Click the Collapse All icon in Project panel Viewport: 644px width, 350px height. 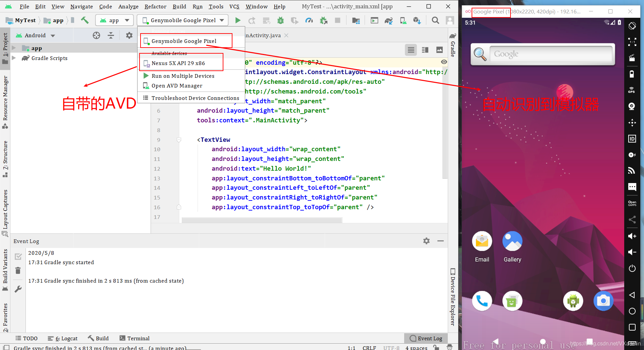coord(111,35)
